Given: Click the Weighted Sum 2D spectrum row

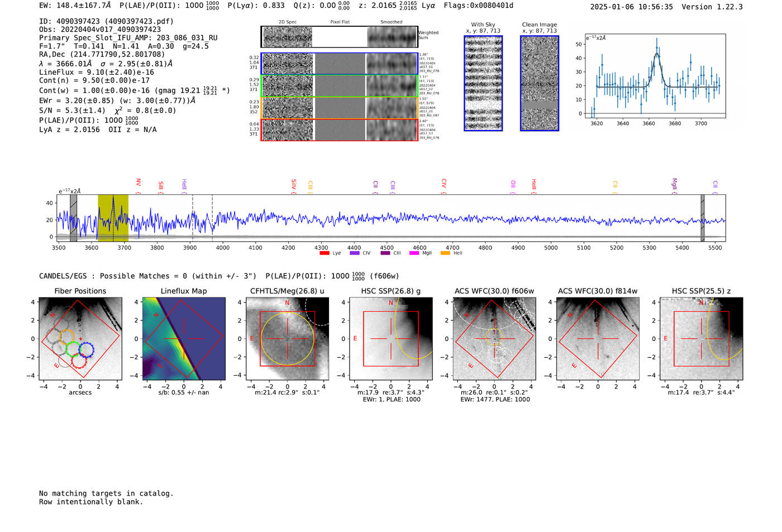Looking at the screenshot, I should (x=339, y=37).
